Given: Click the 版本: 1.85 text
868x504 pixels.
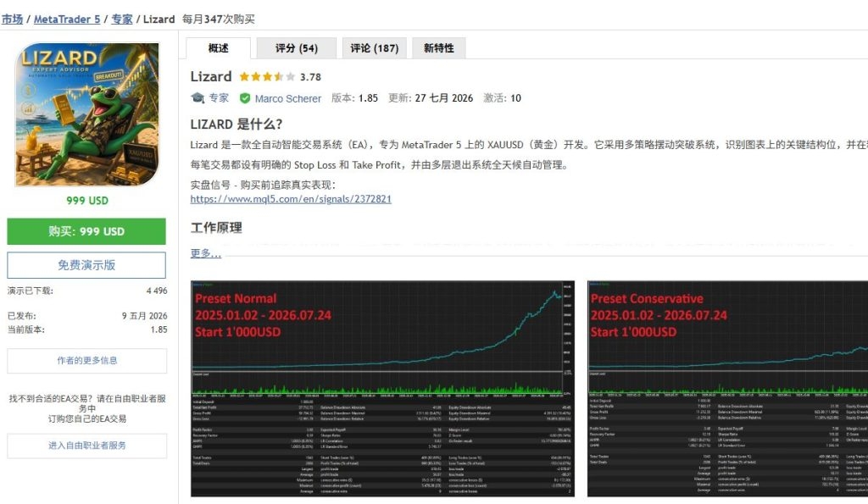Looking at the screenshot, I should tap(354, 98).
